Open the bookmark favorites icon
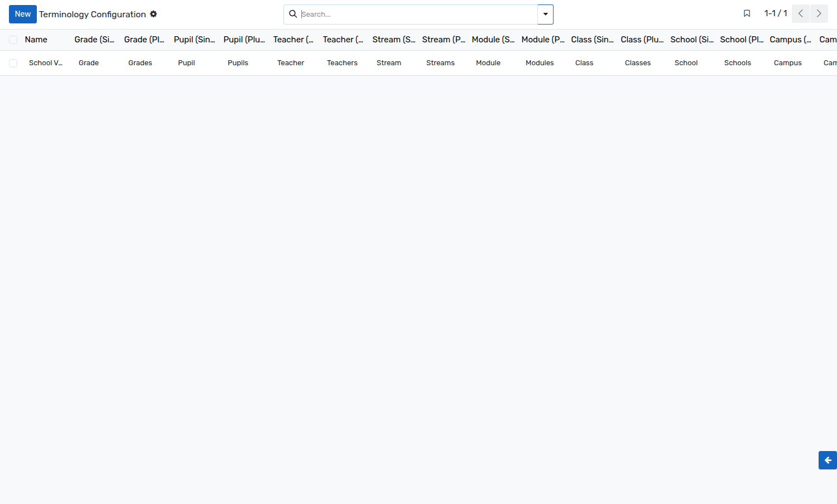 coord(747,13)
